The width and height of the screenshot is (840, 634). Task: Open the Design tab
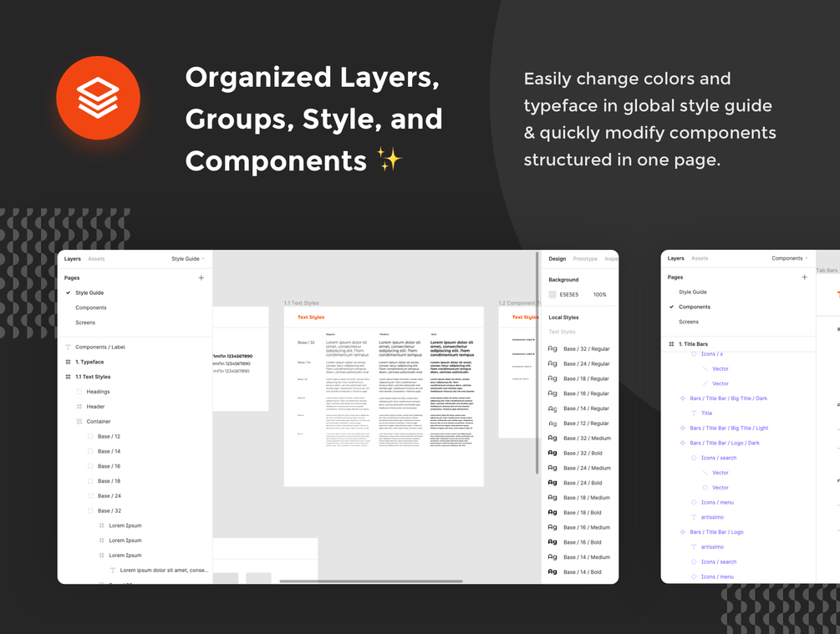pos(557,259)
